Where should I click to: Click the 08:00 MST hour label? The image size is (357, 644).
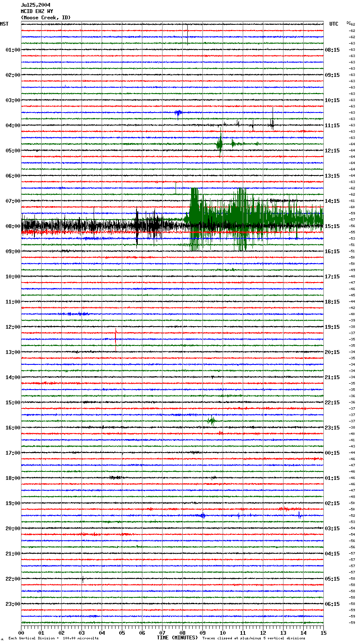pyautogui.click(x=13, y=226)
